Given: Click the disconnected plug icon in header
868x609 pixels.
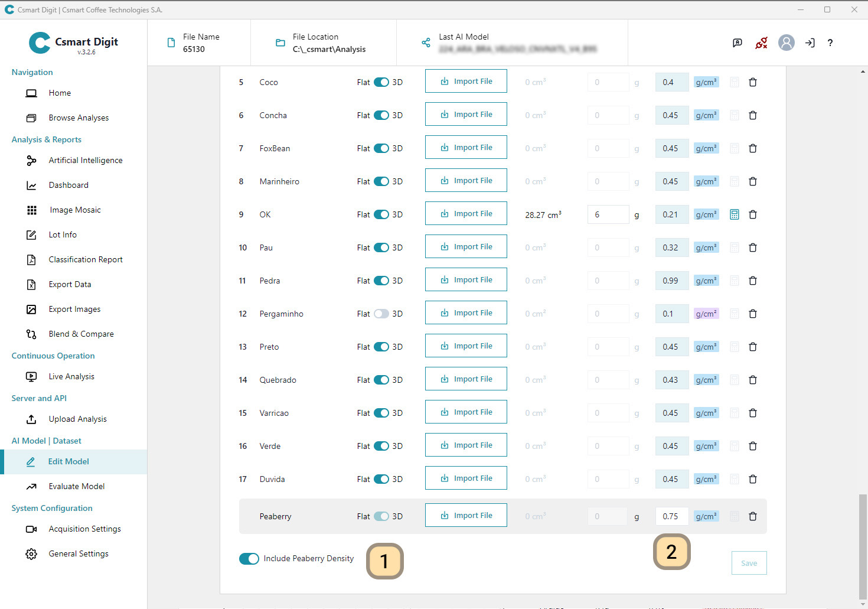Looking at the screenshot, I should (x=761, y=43).
